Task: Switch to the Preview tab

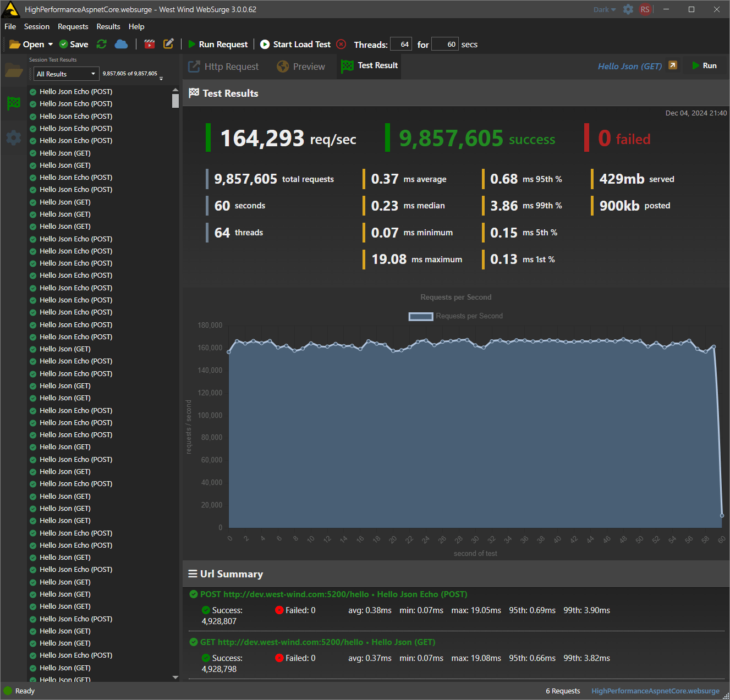Action: (301, 67)
